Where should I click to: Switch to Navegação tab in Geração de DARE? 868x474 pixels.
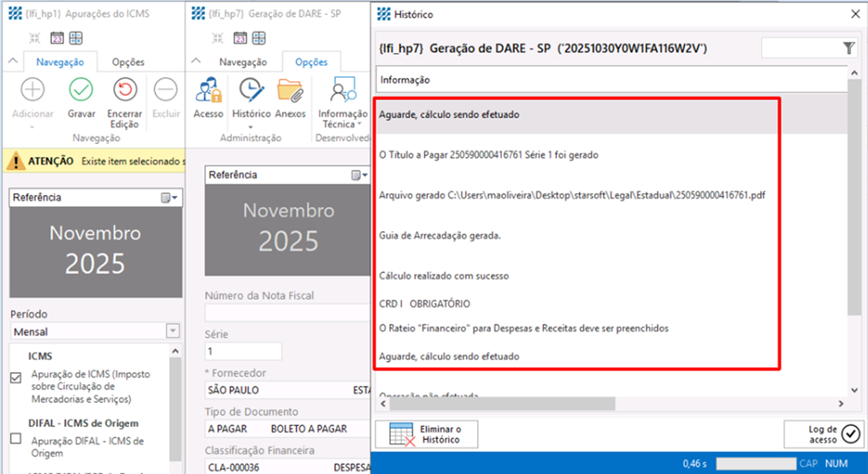click(243, 62)
